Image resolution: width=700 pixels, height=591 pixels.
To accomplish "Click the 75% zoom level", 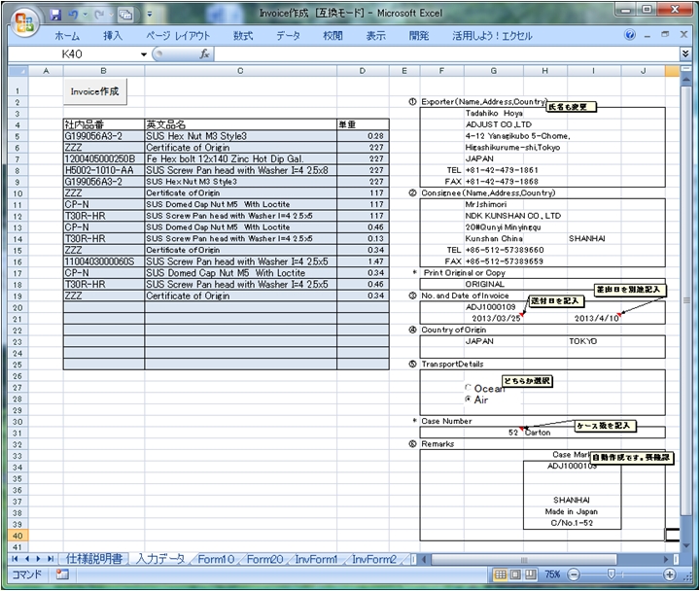I will (552, 574).
